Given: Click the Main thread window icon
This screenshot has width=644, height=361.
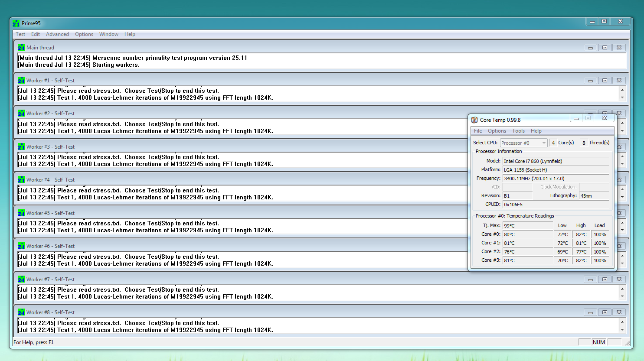Looking at the screenshot, I should pyautogui.click(x=21, y=48).
